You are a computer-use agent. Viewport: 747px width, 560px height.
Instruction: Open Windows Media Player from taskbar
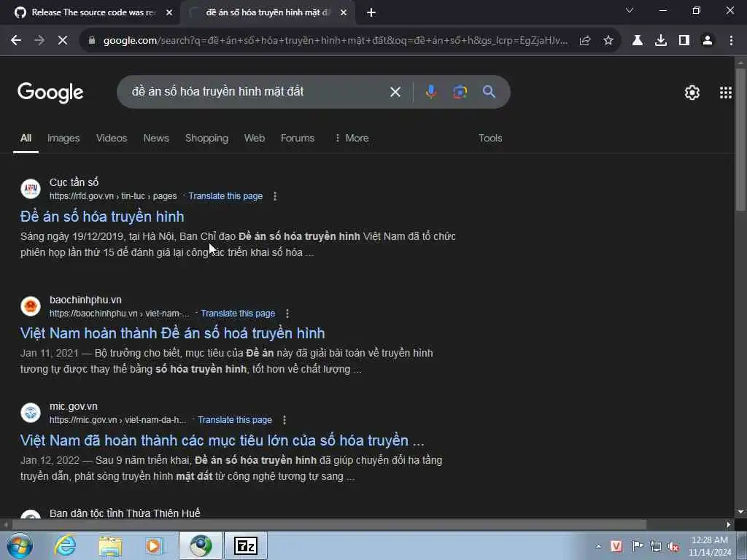155,545
